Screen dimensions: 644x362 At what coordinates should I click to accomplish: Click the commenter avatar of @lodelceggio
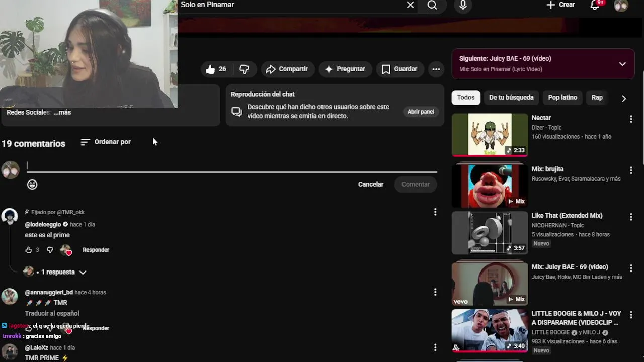coord(10,216)
